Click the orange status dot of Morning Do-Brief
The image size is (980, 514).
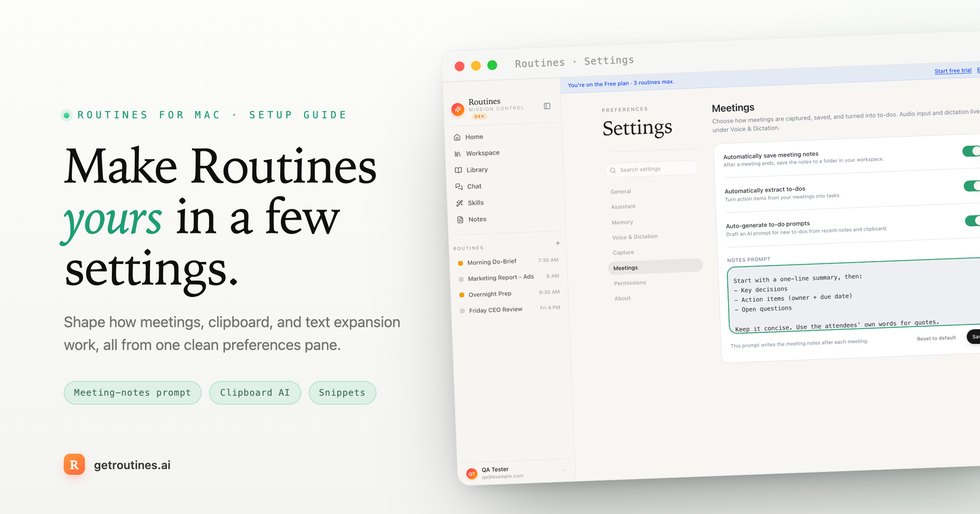tap(461, 263)
